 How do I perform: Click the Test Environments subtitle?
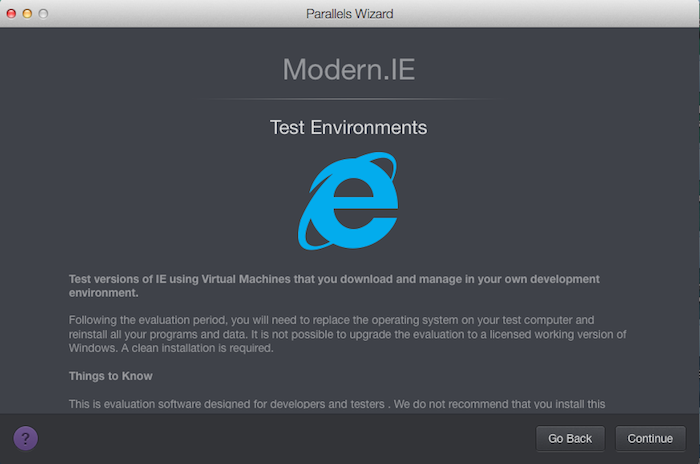click(x=349, y=128)
